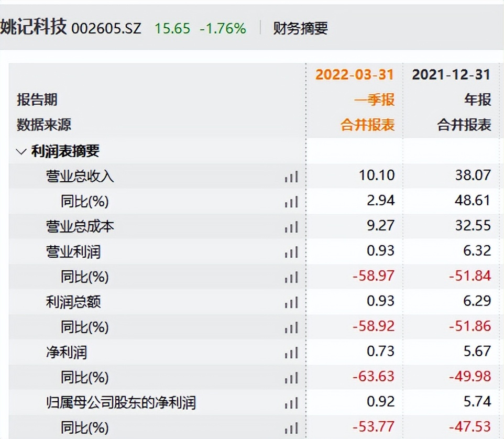Open chart icon for 营业利润 row

pyautogui.click(x=291, y=252)
